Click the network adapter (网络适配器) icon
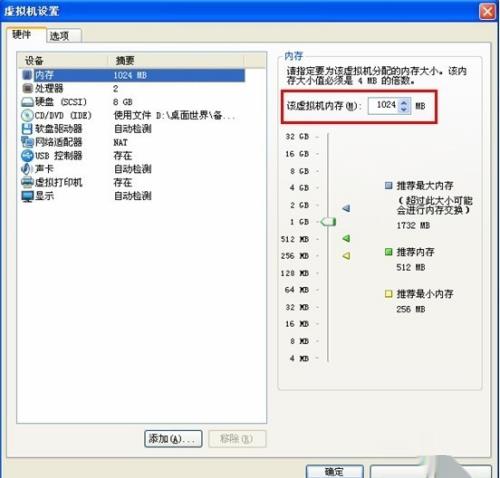Image resolution: width=500 pixels, height=478 pixels. click(x=27, y=142)
